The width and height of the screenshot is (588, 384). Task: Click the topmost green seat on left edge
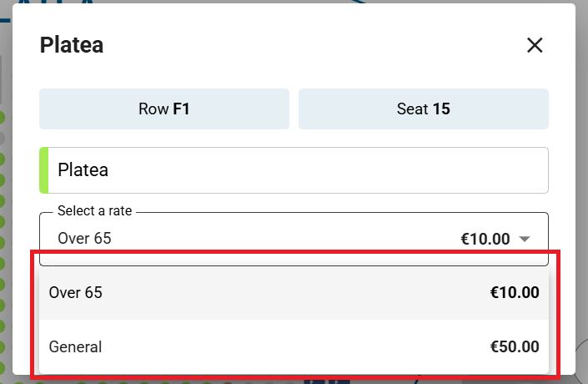(x=2, y=118)
